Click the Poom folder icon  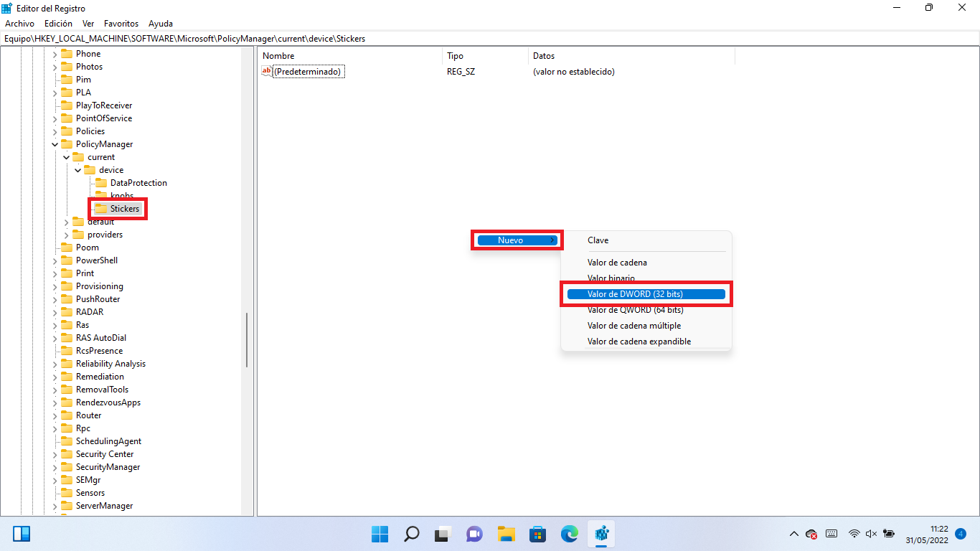tap(67, 248)
